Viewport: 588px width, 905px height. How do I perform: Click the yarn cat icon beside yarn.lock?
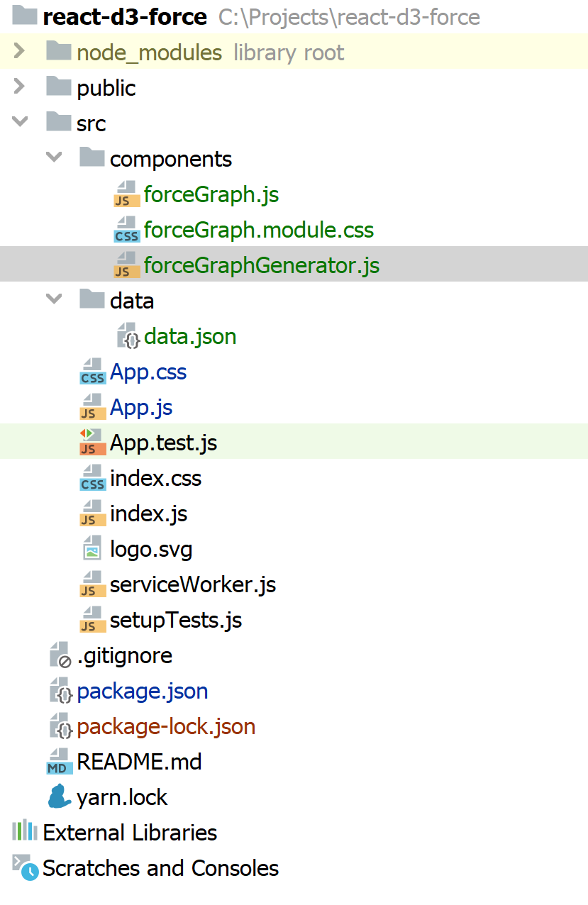[60, 796]
